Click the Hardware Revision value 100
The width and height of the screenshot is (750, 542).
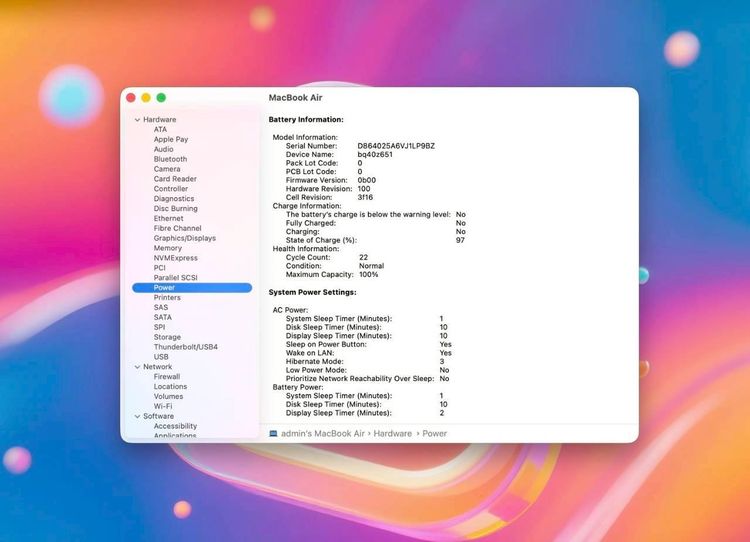coord(364,189)
